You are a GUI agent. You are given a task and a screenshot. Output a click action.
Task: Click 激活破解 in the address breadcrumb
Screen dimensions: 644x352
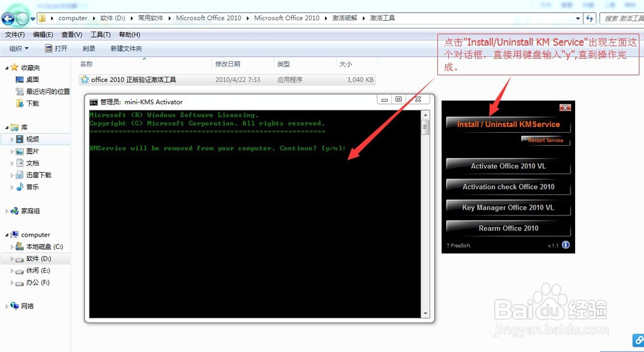point(345,18)
